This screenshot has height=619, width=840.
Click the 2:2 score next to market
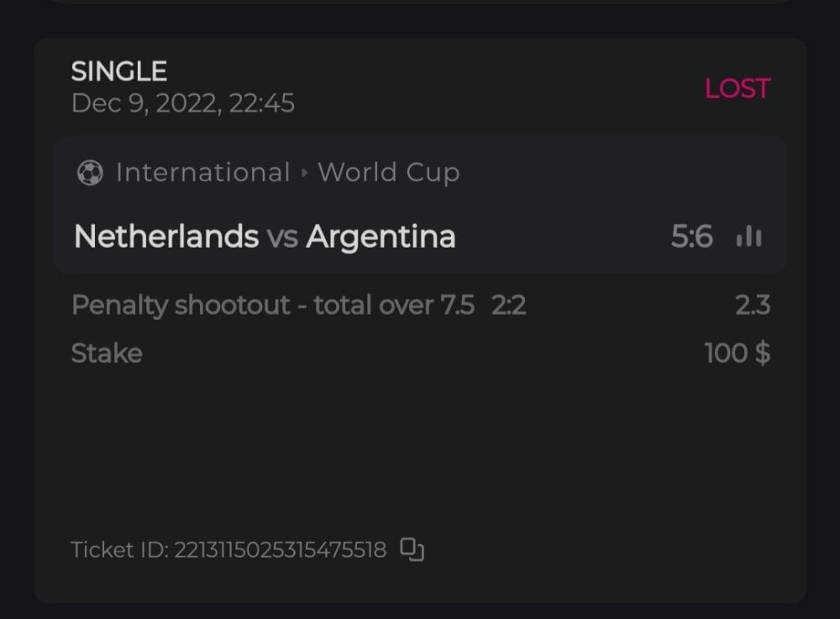click(x=509, y=305)
